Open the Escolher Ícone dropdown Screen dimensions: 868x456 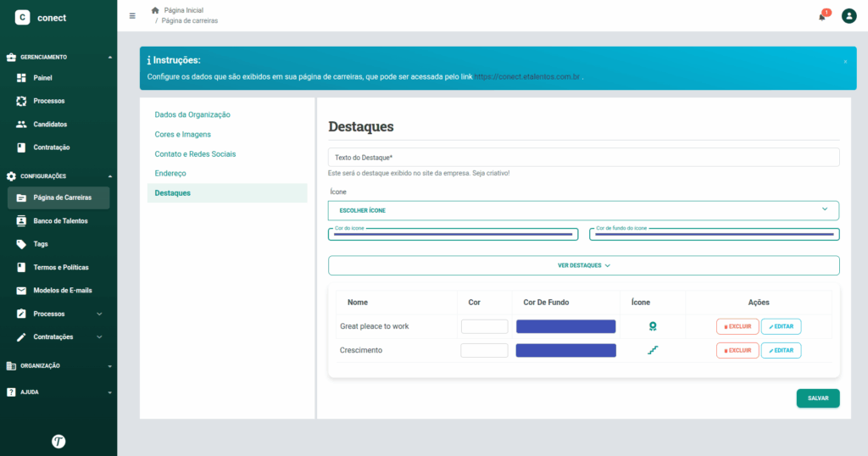583,210
